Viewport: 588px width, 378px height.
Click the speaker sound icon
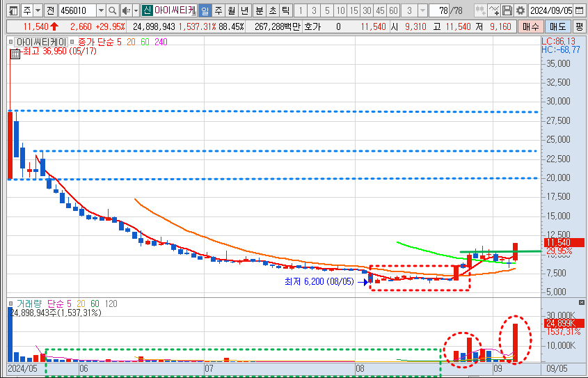pos(126,10)
